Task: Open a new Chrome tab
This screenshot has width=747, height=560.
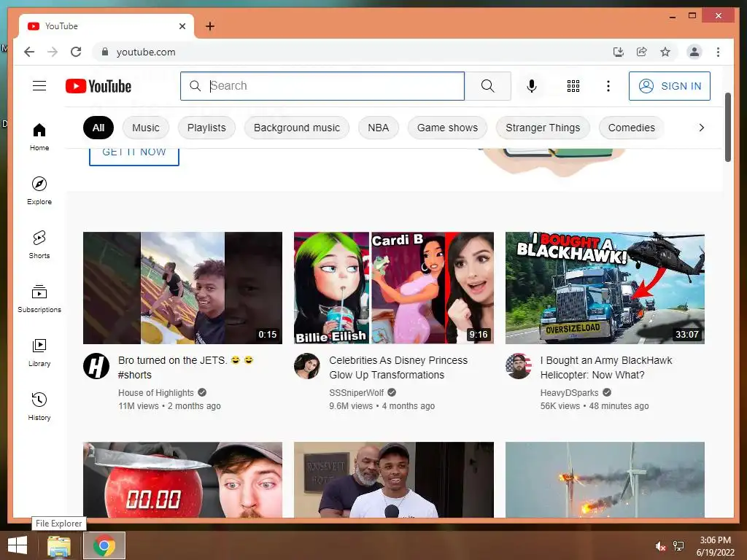Action: 209,26
